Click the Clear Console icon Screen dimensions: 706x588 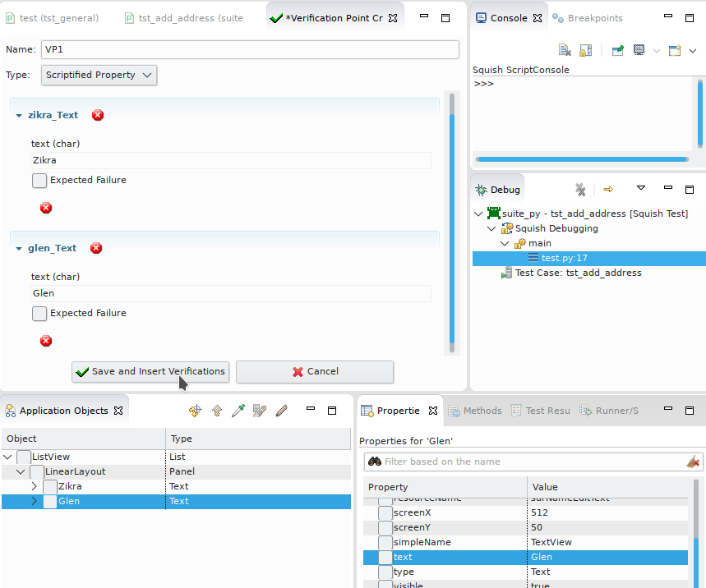coord(565,51)
